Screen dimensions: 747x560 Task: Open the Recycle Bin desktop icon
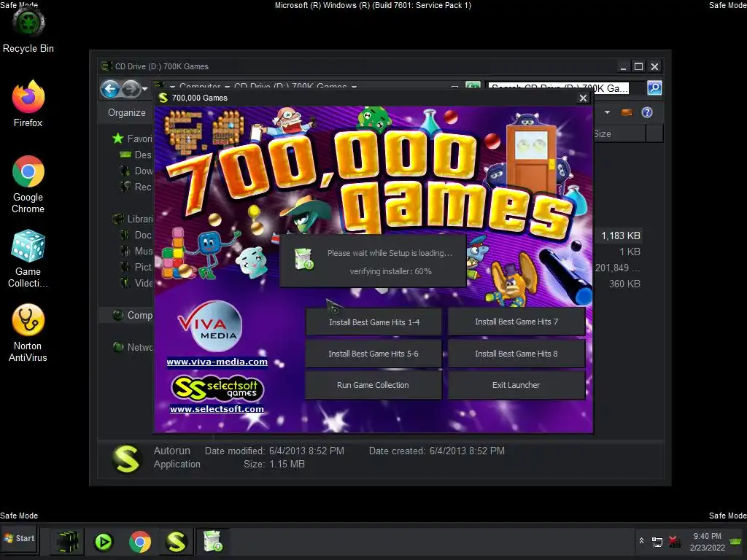click(28, 31)
